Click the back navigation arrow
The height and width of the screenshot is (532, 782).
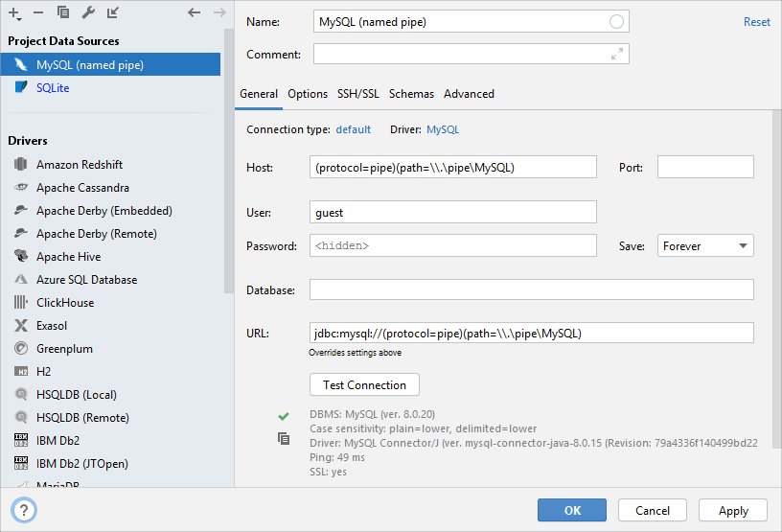tap(194, 12)
